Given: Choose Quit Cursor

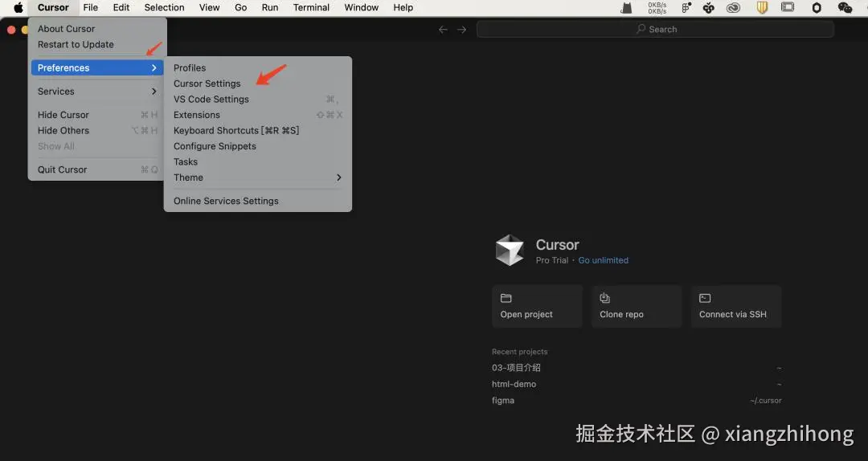Looking at the screenshot, I should tap(97, 169).
